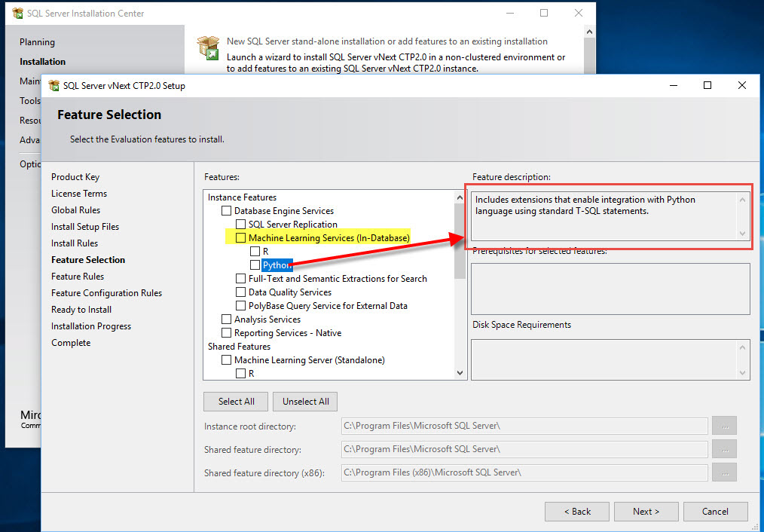The image size is (764, 532).
Task: Click the Shared feature directory field
Action: click(x=524, y=449)
